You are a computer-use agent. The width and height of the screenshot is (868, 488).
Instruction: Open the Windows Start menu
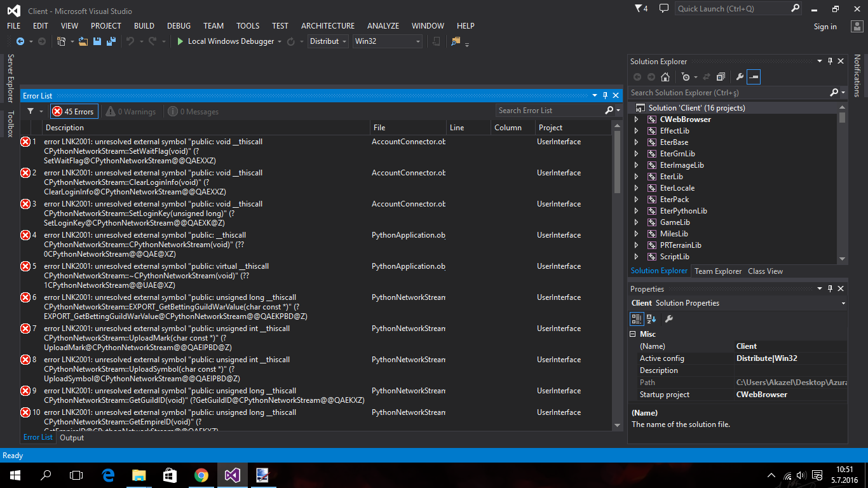[x=15, y=475]
